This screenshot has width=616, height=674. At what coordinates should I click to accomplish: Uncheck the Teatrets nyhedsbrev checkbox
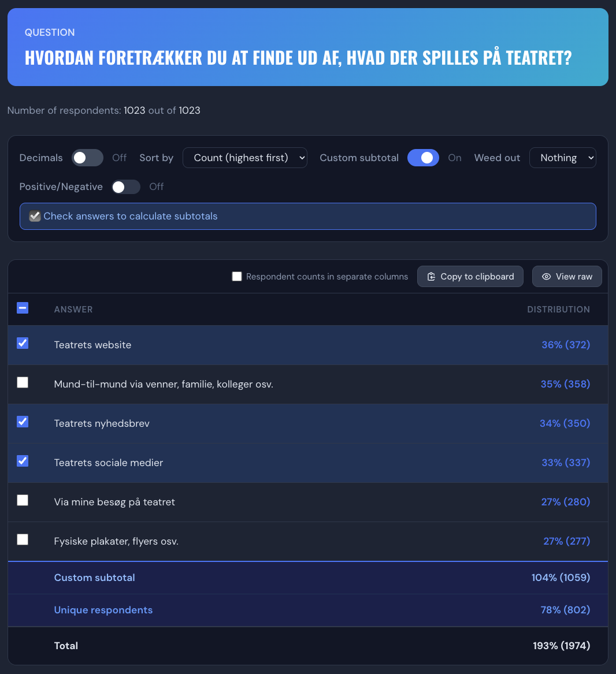(23, 422)
